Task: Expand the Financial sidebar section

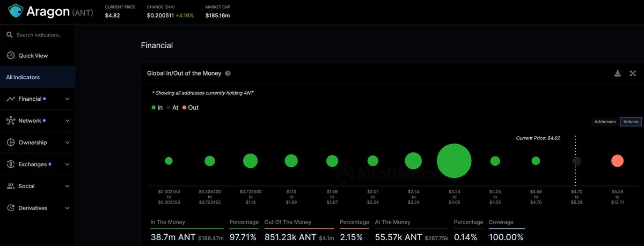Action: point(67,99)
